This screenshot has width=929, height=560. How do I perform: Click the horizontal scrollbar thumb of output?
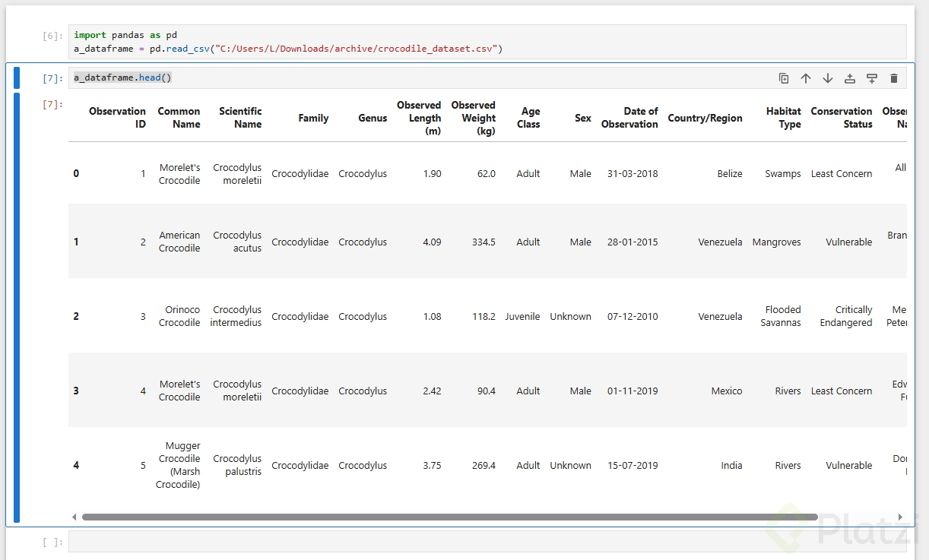point(450,517)
